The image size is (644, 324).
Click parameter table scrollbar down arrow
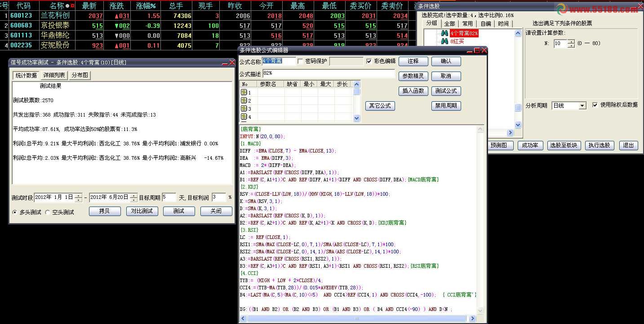click(357, 118)
